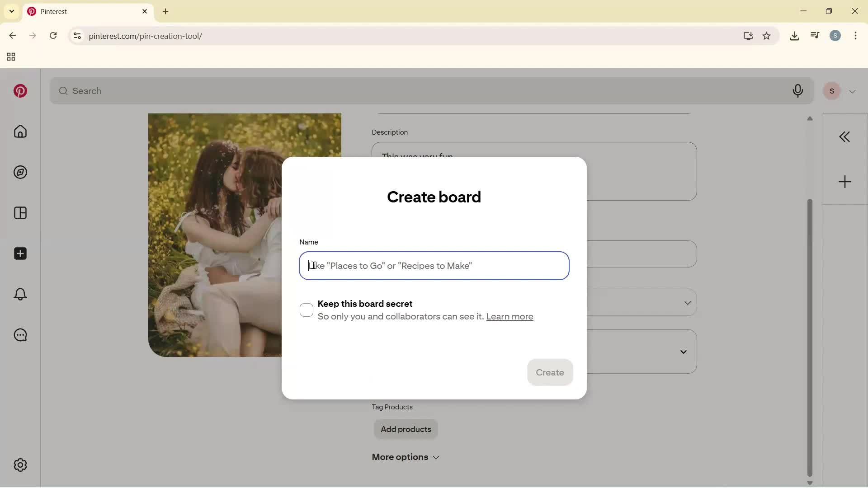Click the Create new pin icon

[20, 253]
